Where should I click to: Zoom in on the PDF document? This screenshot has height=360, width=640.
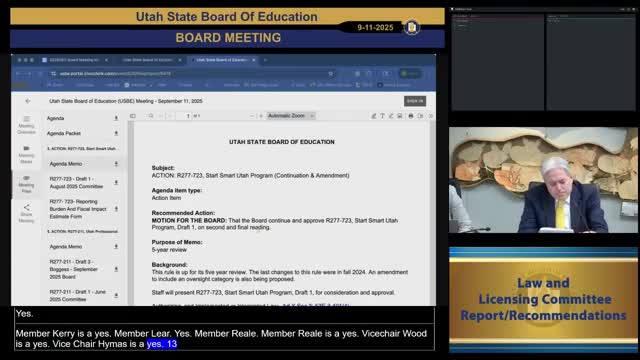[x=261, y=116]
